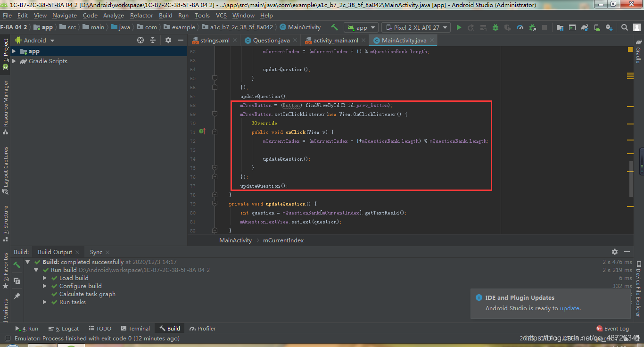The height and width of the screenshot is (347, 644).
Task: Expand the Load build node
Action: click(x=45, y=278)
